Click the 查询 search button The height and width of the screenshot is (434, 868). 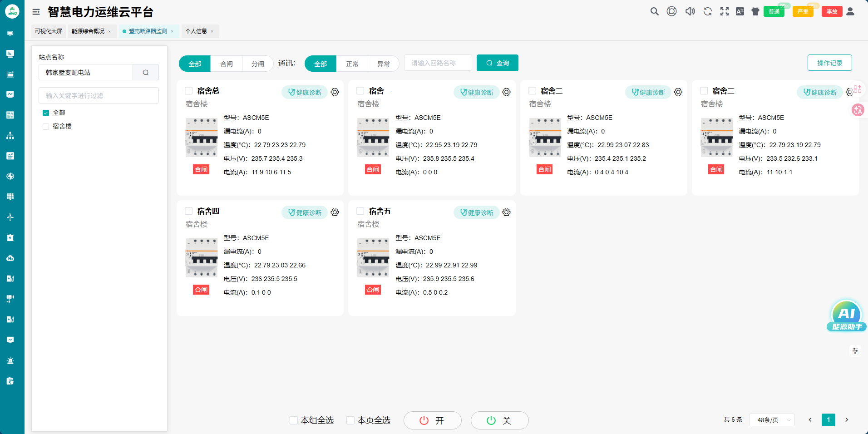(x=498, y=63)
